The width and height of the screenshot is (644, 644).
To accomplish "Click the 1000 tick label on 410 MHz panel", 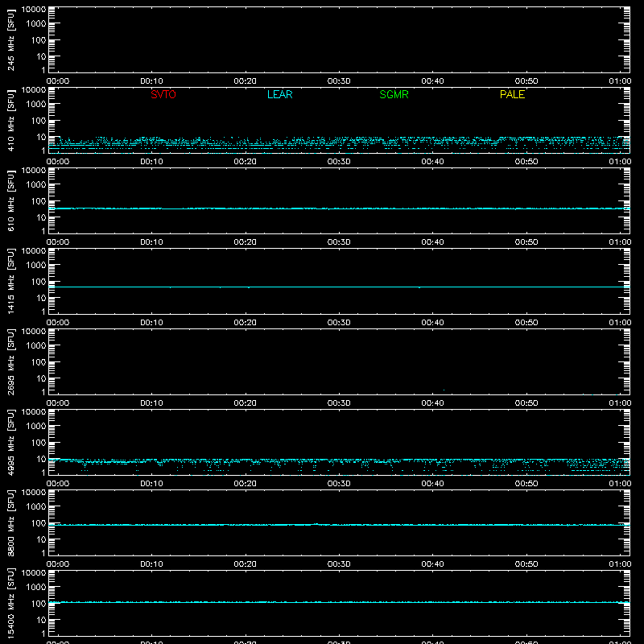I will 36,105.
